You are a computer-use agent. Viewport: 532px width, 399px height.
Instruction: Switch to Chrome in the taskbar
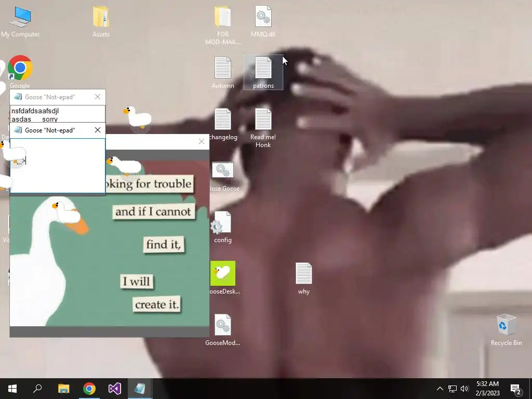click(89, 389)
